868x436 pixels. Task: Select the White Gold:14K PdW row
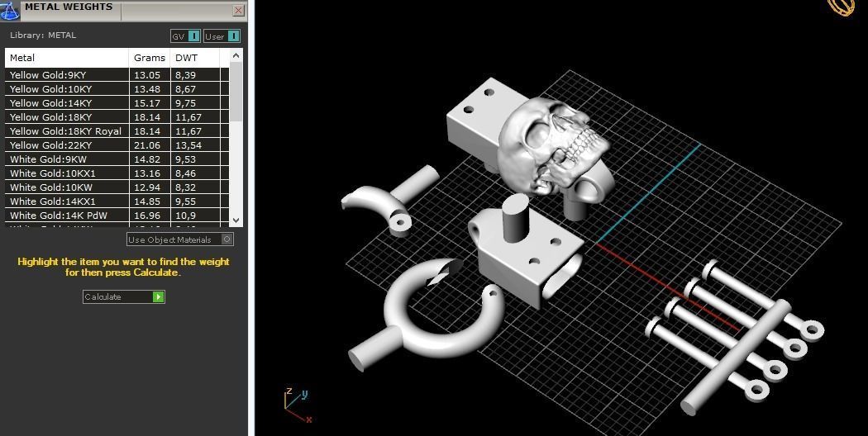click(x=117, y=216)
